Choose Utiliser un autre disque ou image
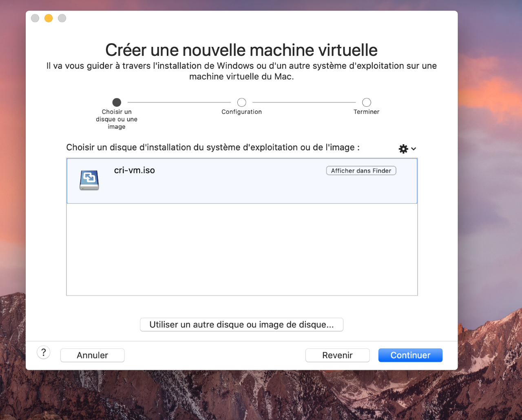This screenshot has width=522, height=420. [241, 325]
